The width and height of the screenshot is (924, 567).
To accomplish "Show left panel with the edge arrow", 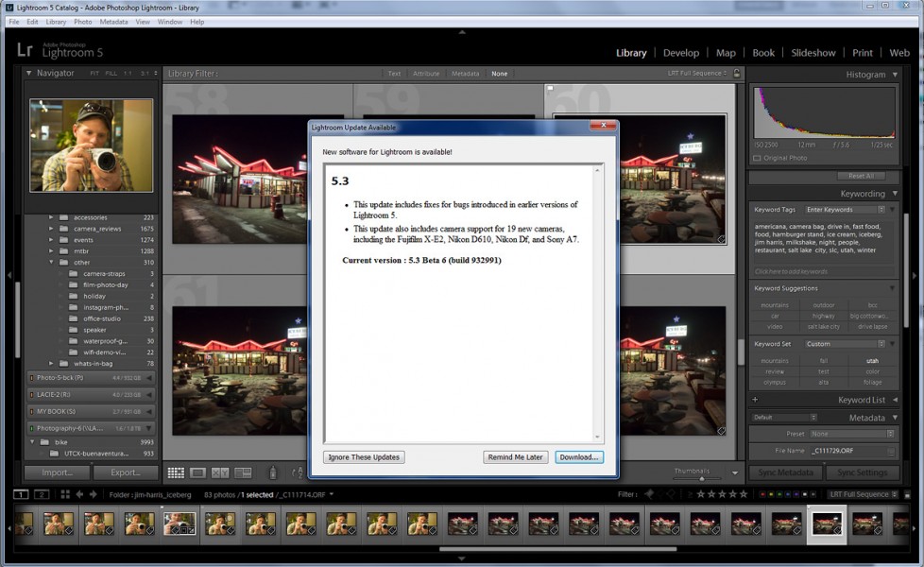I will [x=9, y=275].
